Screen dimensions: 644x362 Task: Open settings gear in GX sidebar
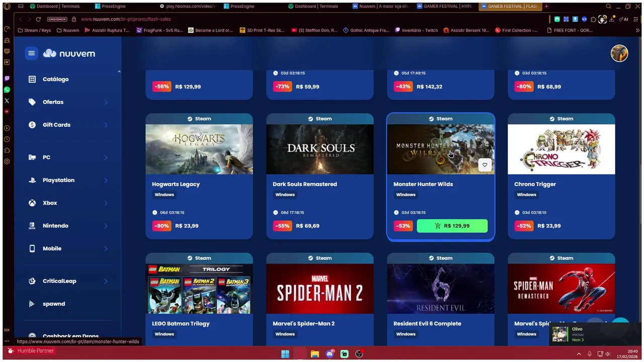[x=7, y=161]
